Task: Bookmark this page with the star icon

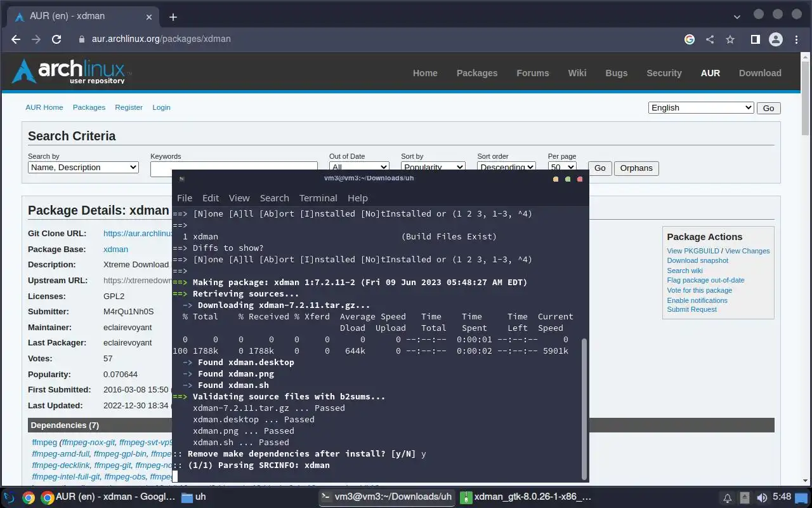Action: 730,39
